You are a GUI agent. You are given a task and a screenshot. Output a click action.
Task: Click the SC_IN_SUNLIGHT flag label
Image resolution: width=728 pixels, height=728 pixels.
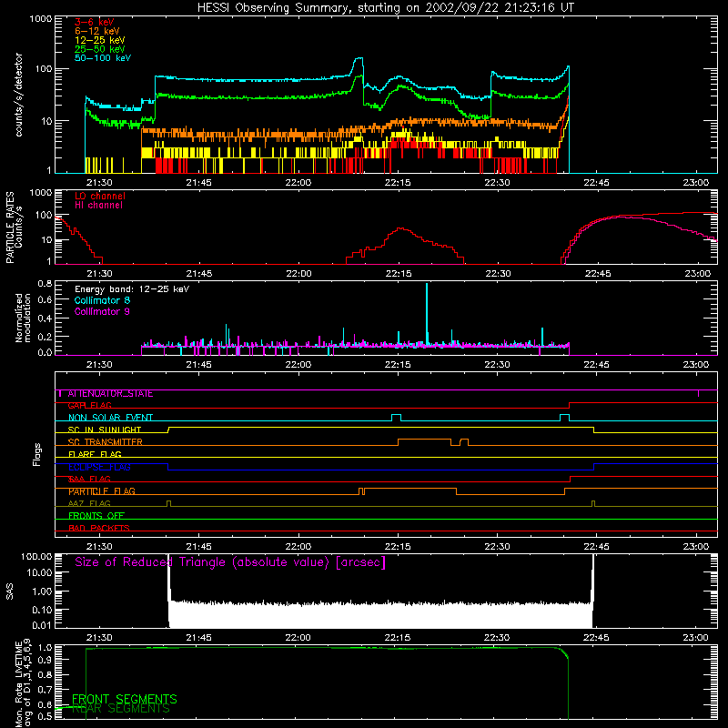[104, 430]
